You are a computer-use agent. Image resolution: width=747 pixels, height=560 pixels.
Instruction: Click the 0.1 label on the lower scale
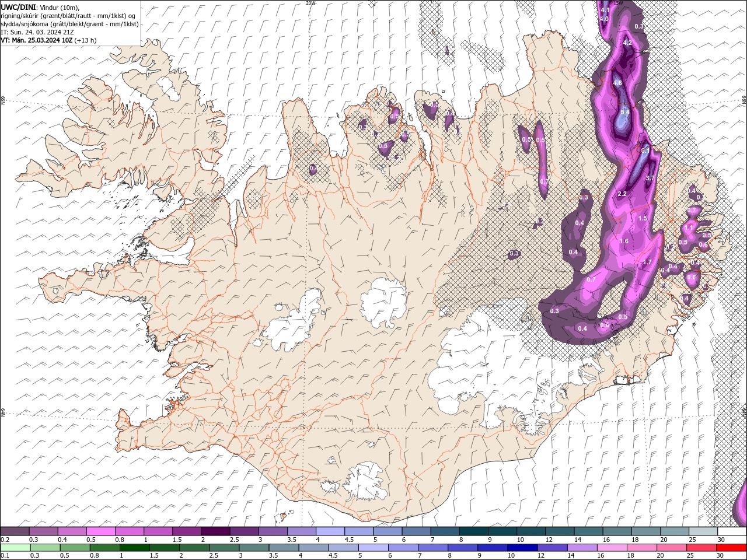pyautogui.click(x=5, y=555)
